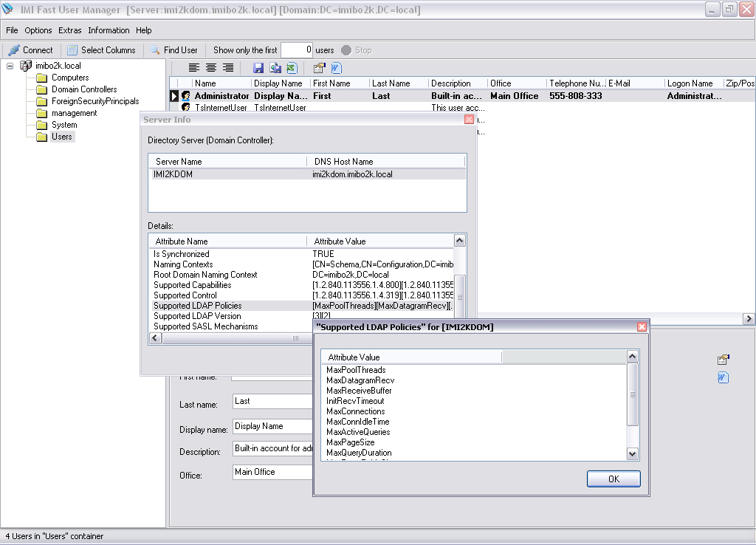
Task: Open properties icon in the list toolbar
Action: coord(319,68)
